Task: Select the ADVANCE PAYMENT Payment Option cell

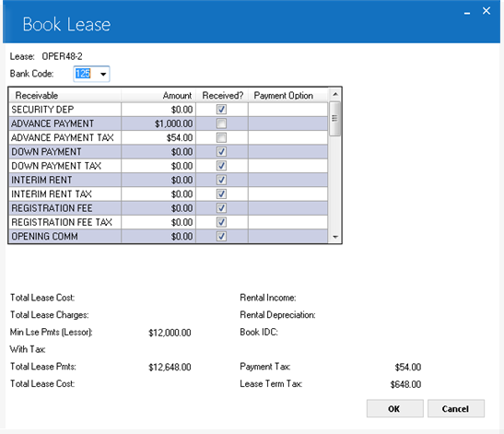Action: pos(288,123)
